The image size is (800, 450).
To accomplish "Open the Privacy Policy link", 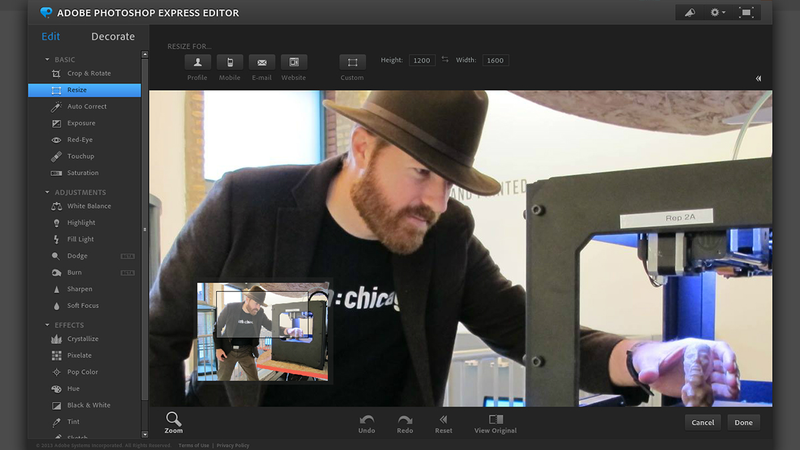I will [233, 445].
